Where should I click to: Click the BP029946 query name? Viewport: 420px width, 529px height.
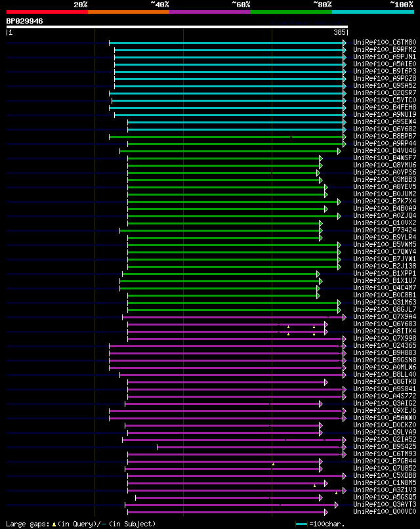25,21
